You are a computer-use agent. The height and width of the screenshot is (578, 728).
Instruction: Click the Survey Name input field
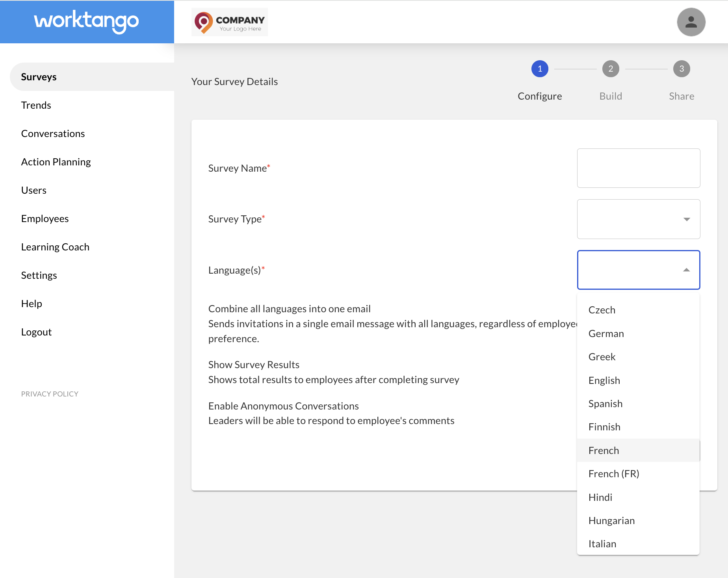pos(638,168)
